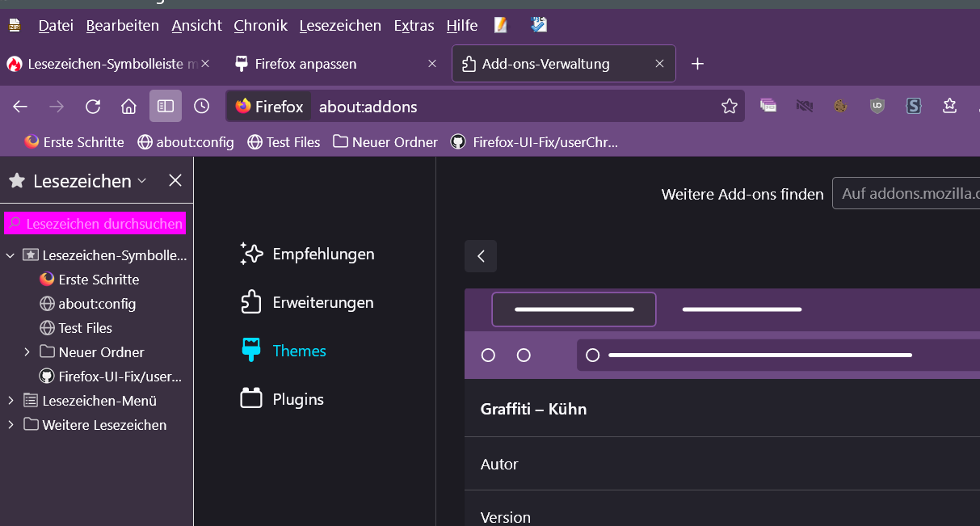This screenshot has height=526, width=980.
Task: Expand the Neuer Ordner folder in sidebar
Action: point(27,352)
